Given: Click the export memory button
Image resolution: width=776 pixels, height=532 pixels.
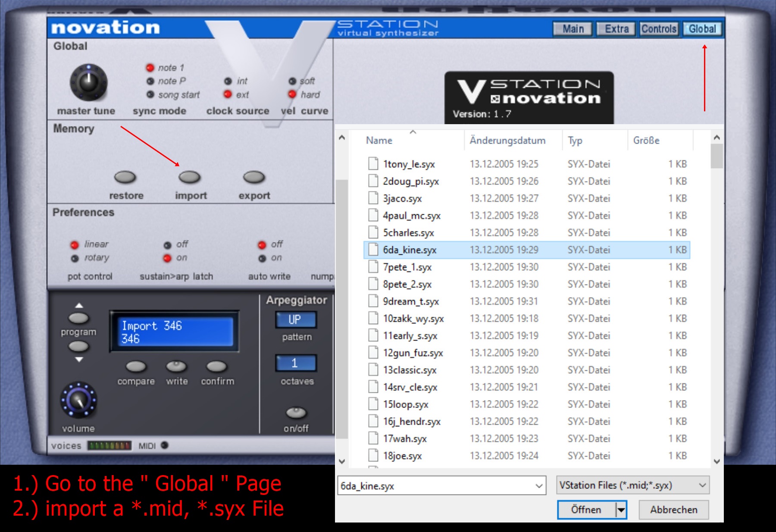Looking at the screenshot, I should pos(254,177).
